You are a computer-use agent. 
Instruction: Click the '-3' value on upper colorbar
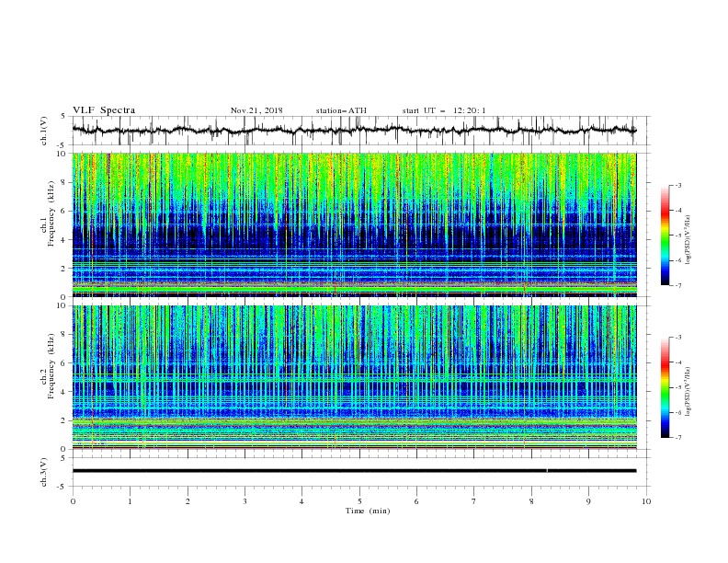point(677,185)
